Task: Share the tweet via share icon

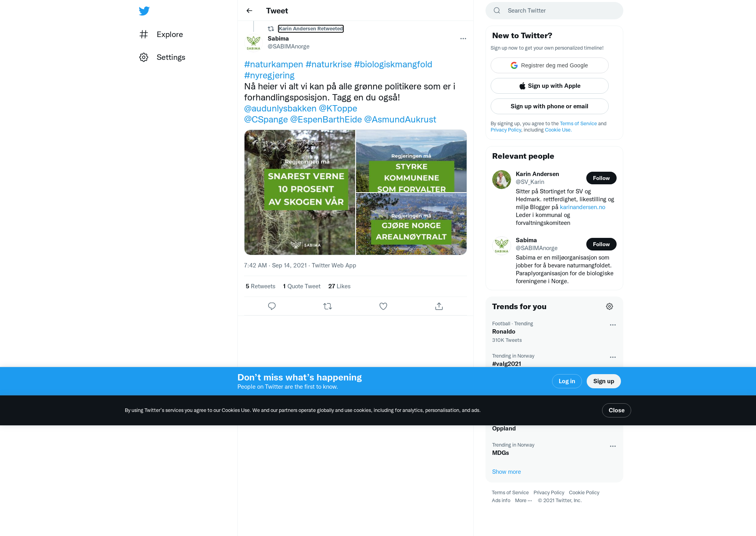Action: [439, 306]
